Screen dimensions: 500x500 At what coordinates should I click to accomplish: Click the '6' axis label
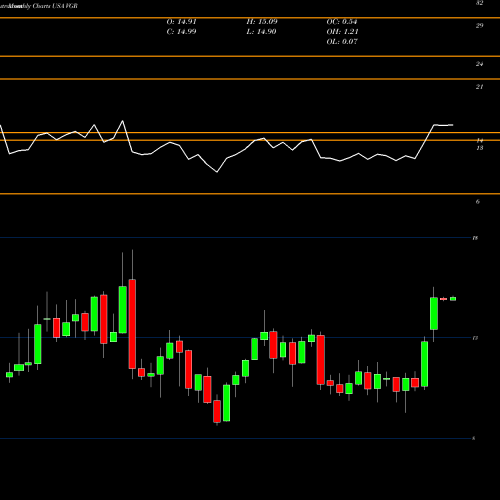click(478, 202)
